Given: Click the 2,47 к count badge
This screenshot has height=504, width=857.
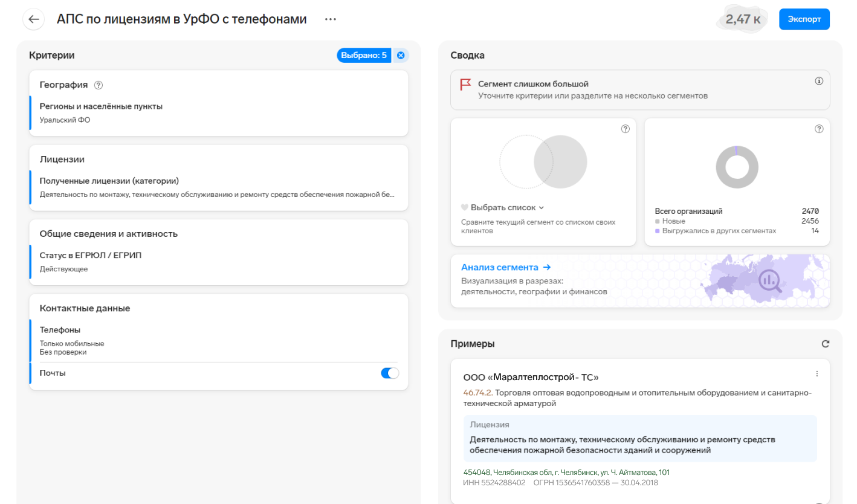Looking at the screenshot, I should pyautogui.click(x=743, y=19).
